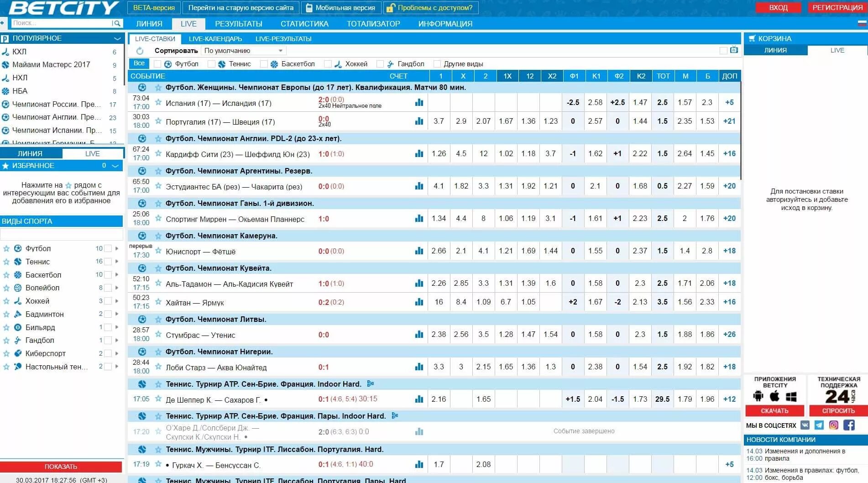Toggle the Другие виды filter checkbox
Viewport: 868px width, 483px height.
coord(437,64)
